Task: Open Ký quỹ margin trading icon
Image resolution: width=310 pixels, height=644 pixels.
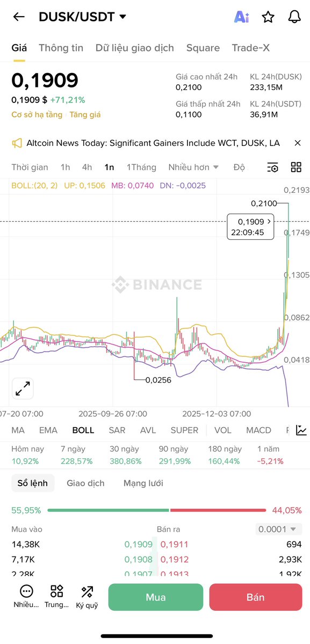Action: click(87, 597)
